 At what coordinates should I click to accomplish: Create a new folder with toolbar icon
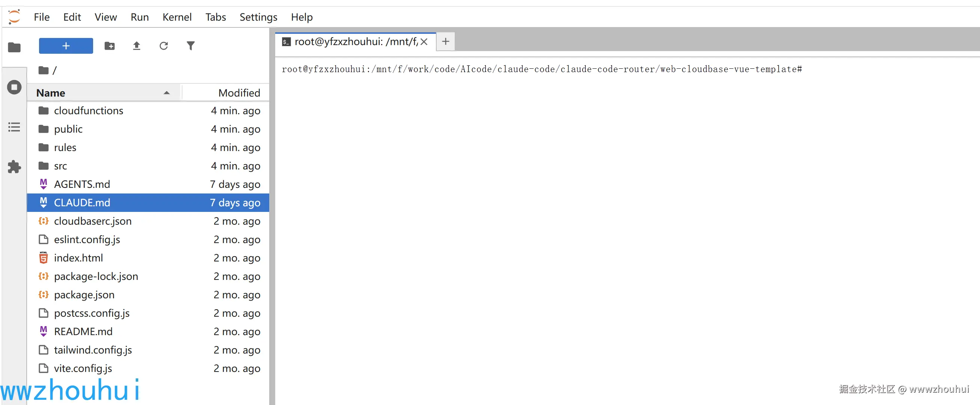click(110, 46)
